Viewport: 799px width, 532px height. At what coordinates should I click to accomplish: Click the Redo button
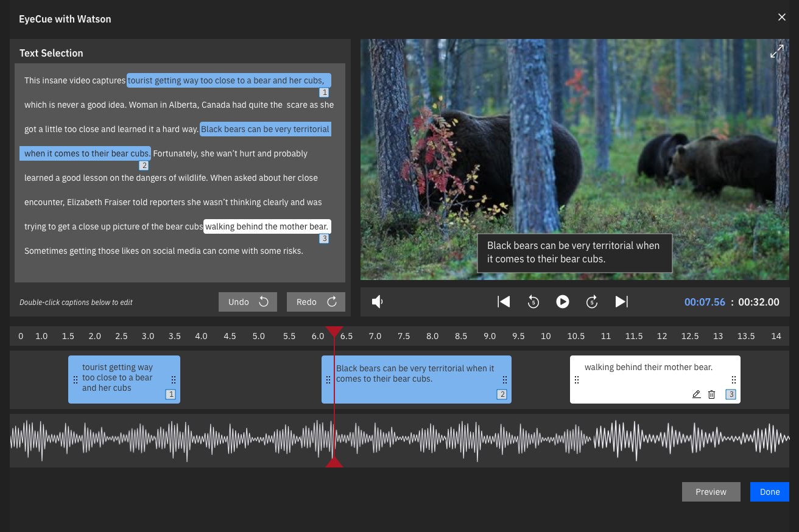pyautogui.click(x=315, y=302)
